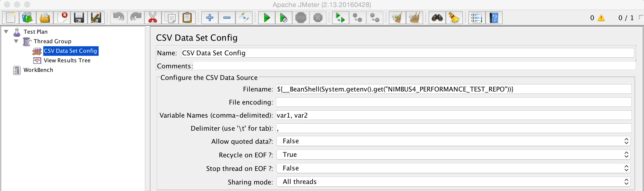The width and height of the screenshot is (644, 191).
Task: Paste from the clipboard icon
Action: (187, 18)
